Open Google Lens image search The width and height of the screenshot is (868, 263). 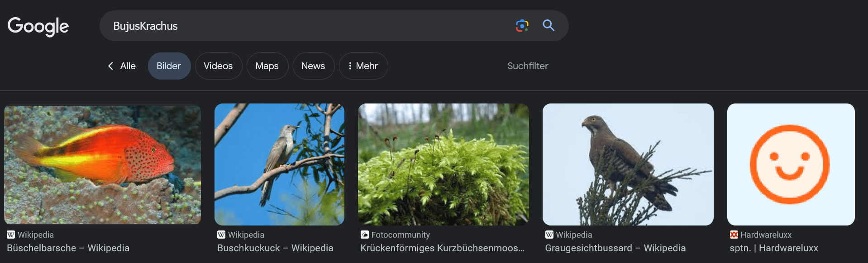pyautogui.click(x=522, y=26)
